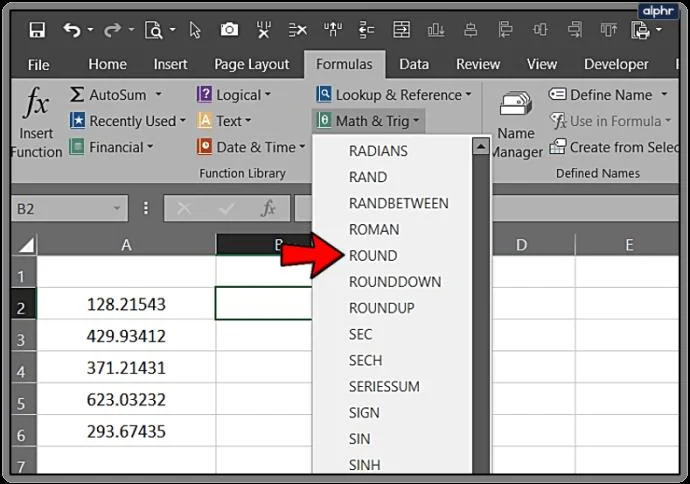This screenshot has height=484, width=690.
Task: Click cell containing 623.03232
Action: coord(127,400)
